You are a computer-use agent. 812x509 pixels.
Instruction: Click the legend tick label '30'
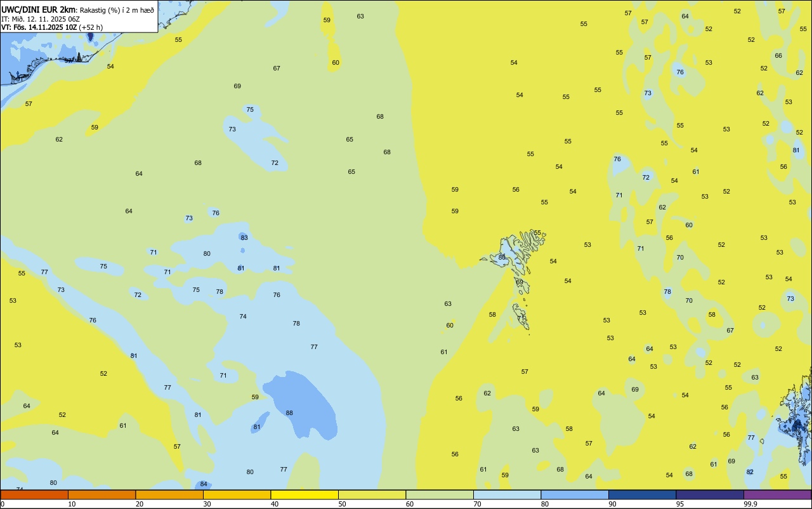click(x=207, y=504)
